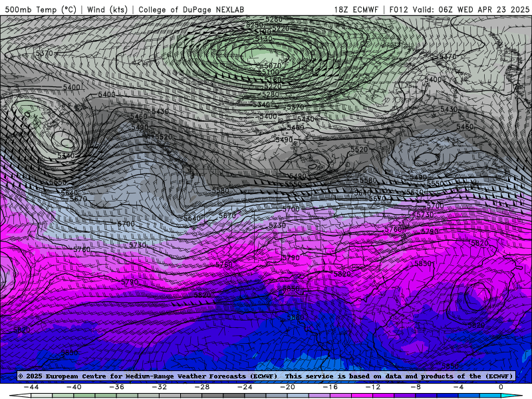
Task: Click the 0 color bar label
Action: (501, 387)
